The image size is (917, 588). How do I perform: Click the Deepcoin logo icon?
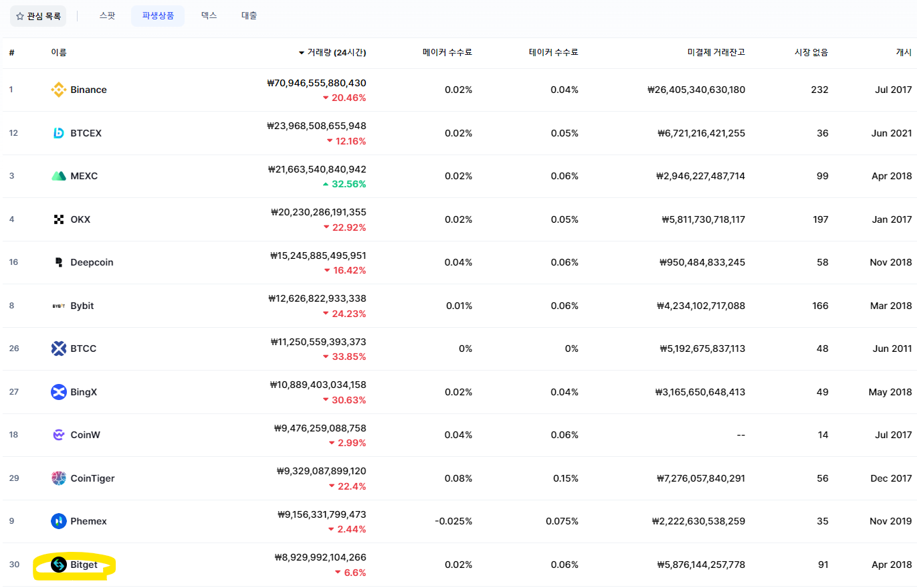59,262
